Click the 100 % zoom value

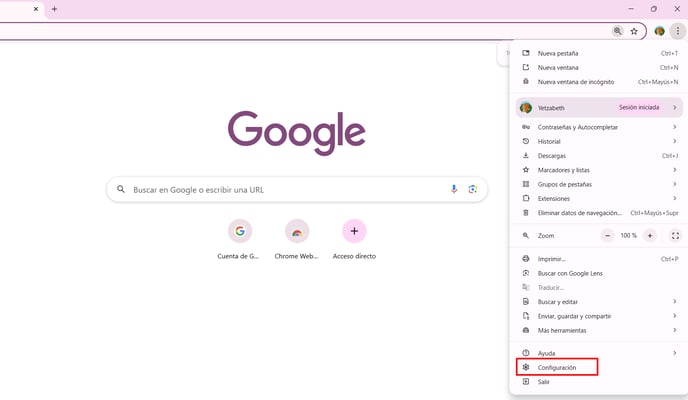click(628, 236)
